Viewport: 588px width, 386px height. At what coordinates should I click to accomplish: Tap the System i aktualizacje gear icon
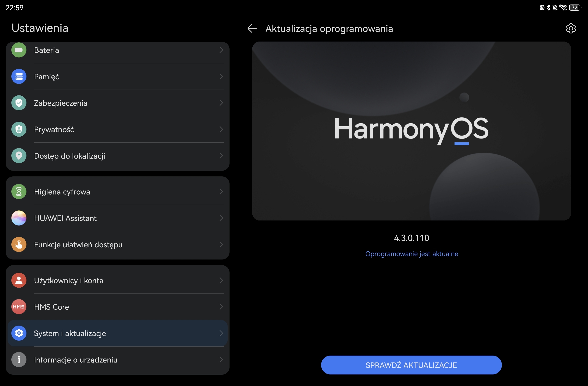(x=19, y=333)
